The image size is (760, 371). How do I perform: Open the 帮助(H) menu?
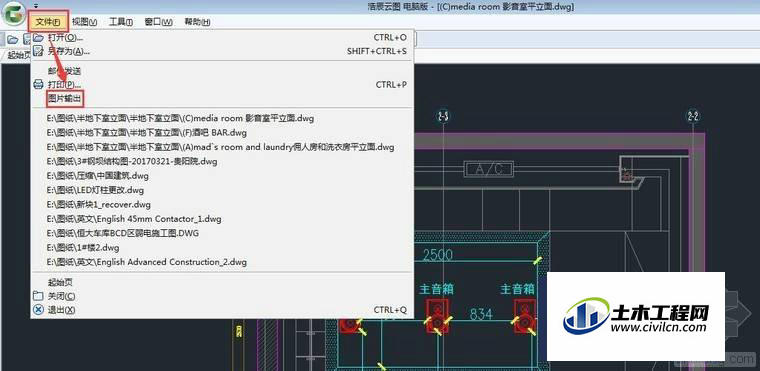[197, 22]
